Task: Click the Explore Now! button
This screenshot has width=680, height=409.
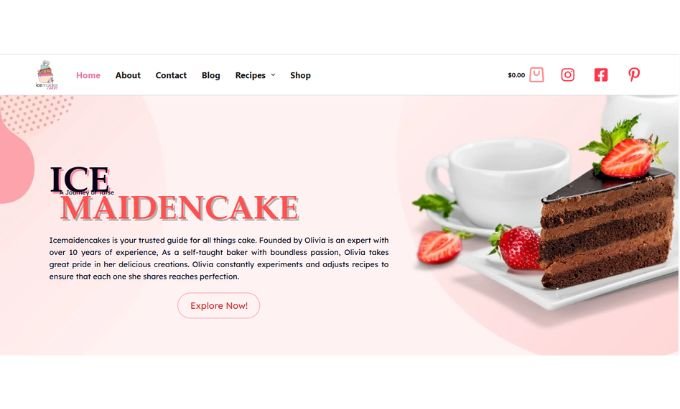Action: click(219, 305)
